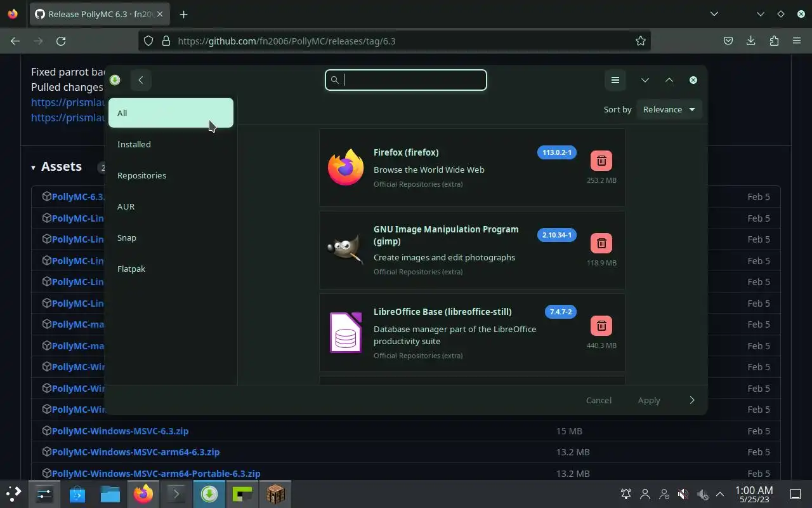The width and height of the screenshot is (812, 508).
Task: Click the Pamac back arrow button
Action: 141,80
